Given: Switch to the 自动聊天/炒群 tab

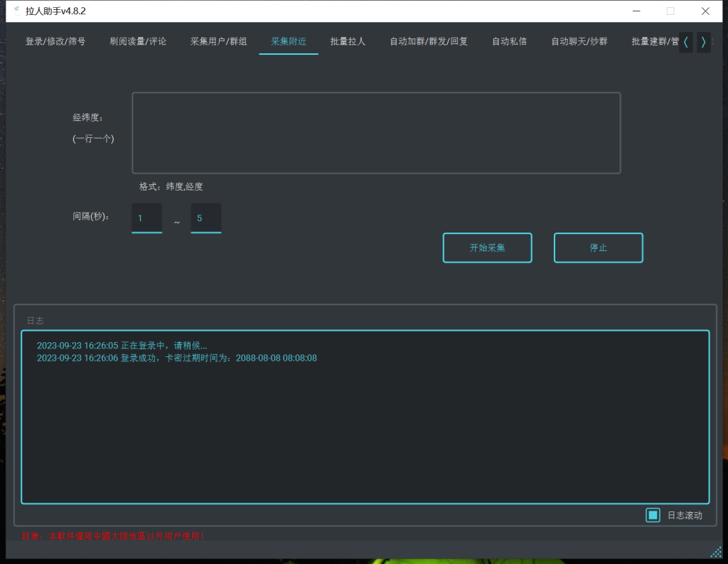Looking at the screenshot, I should point(578,41).
